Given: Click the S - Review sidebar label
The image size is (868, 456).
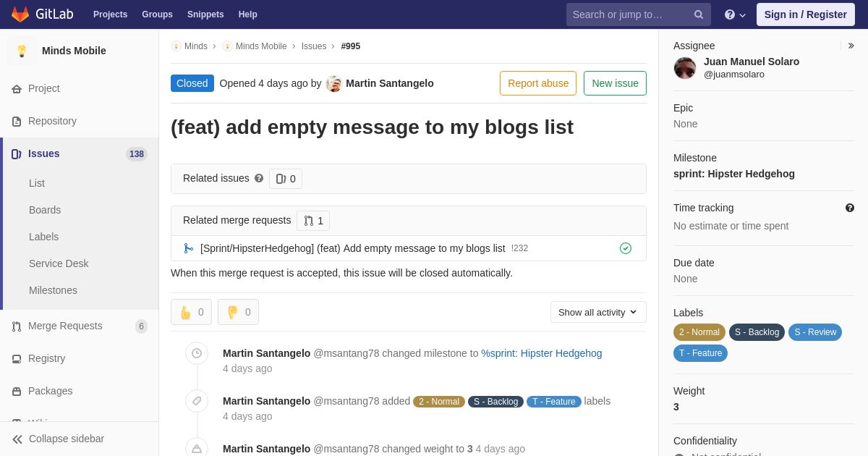Looking at the screenshot, I should coord(815,332).
